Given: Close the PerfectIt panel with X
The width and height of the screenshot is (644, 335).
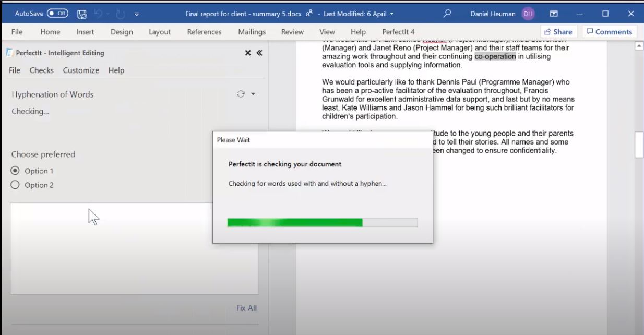Looking at the screenshot, I should tap(248, 53).
